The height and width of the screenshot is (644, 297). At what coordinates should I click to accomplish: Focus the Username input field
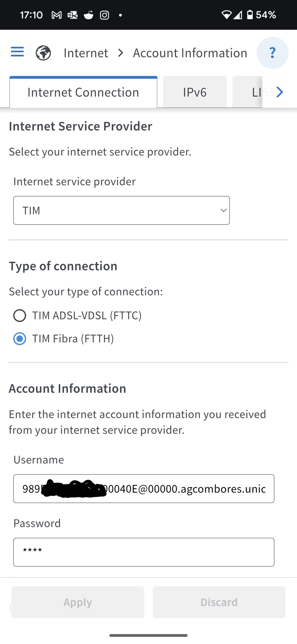144,489
